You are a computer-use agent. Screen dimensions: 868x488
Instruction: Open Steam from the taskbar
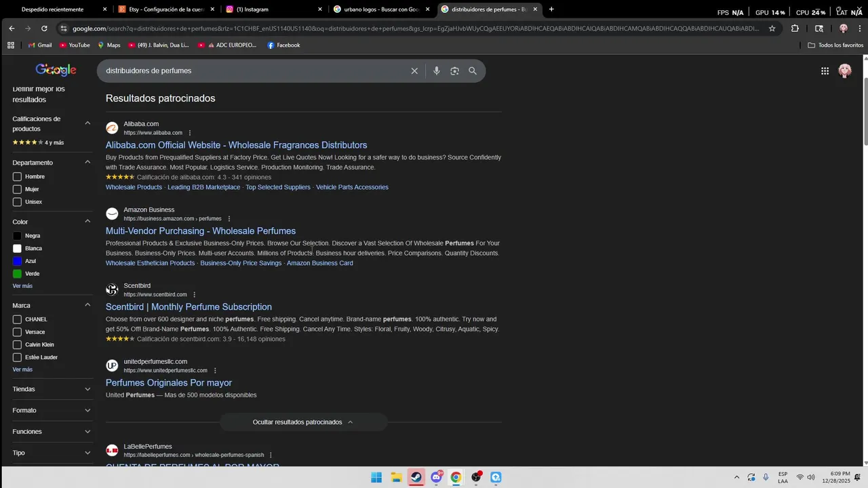click(416, 477)
